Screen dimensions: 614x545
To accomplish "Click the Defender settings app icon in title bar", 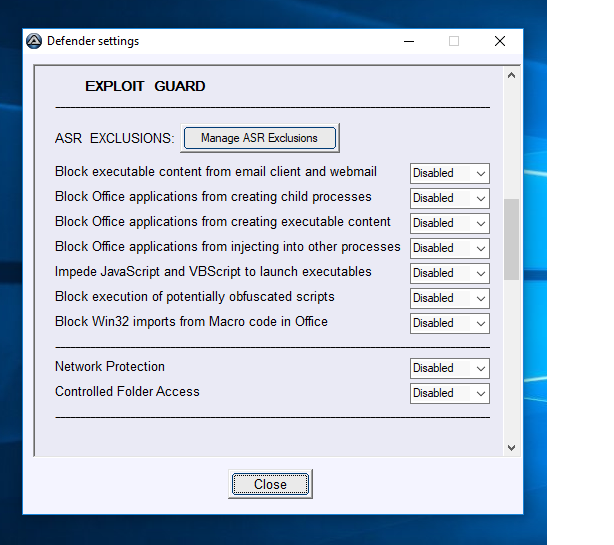I will (x=34, y=41).
